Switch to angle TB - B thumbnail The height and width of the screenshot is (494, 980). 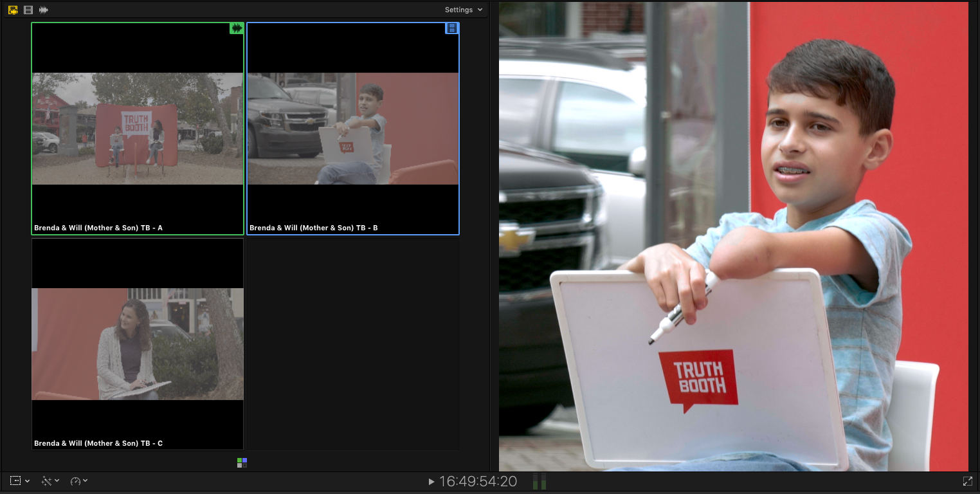click(353, 129)
